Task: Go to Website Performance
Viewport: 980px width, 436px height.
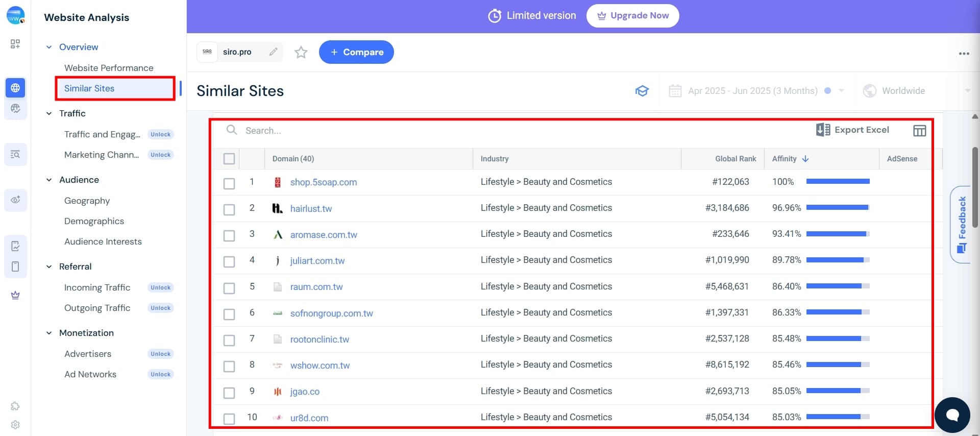Action: click(x=109, y=68)
